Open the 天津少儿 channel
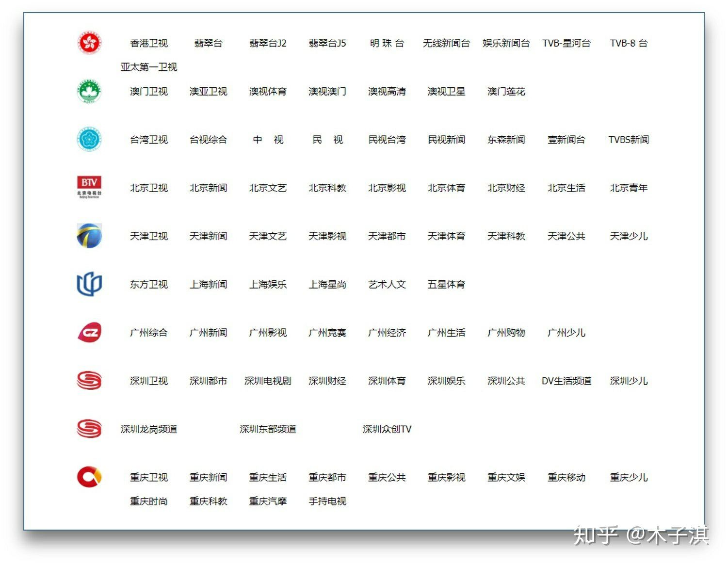 click(x=629, y=236)
